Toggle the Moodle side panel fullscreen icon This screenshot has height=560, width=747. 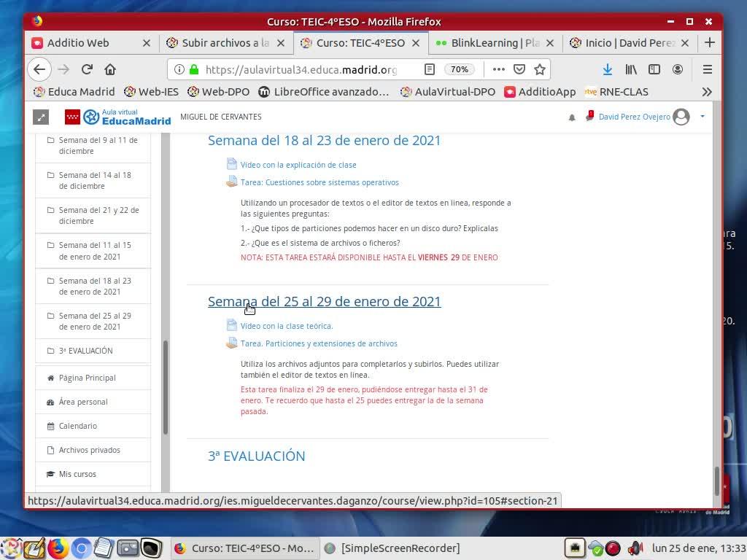click(41, 117)
